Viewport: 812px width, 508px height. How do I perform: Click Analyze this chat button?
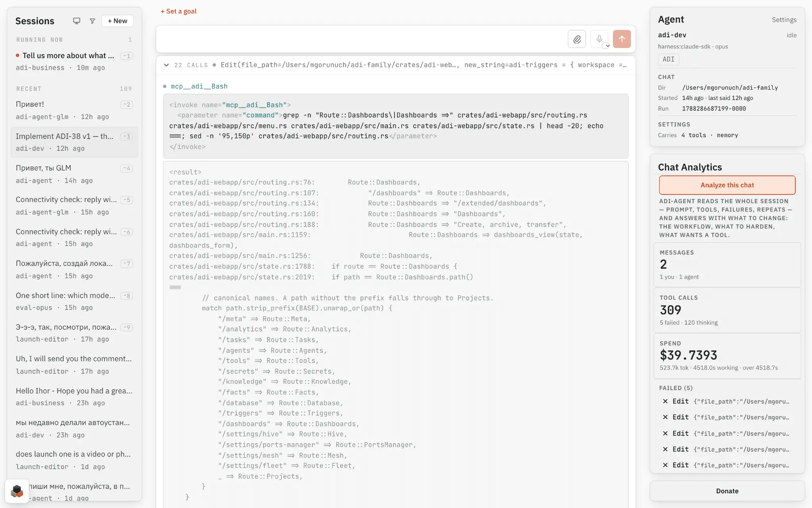pos(727,185)
